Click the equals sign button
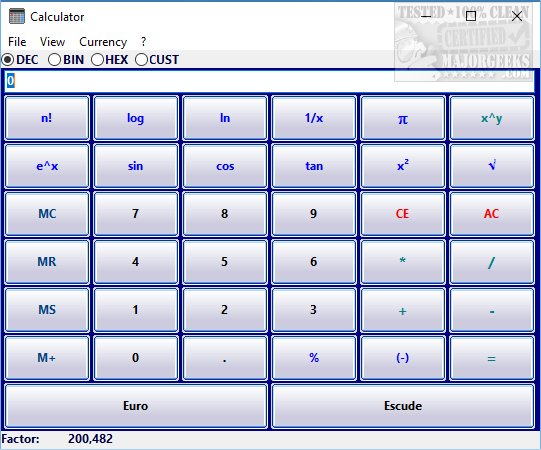 coord(492,358)
